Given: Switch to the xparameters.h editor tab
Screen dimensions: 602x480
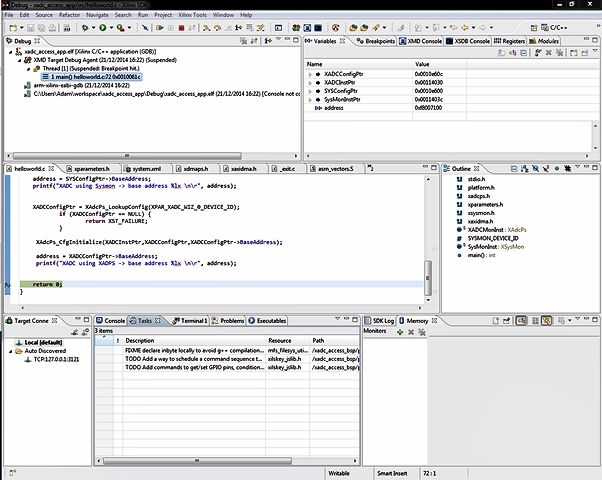Looking at the screenshot, I should (88, 169).
